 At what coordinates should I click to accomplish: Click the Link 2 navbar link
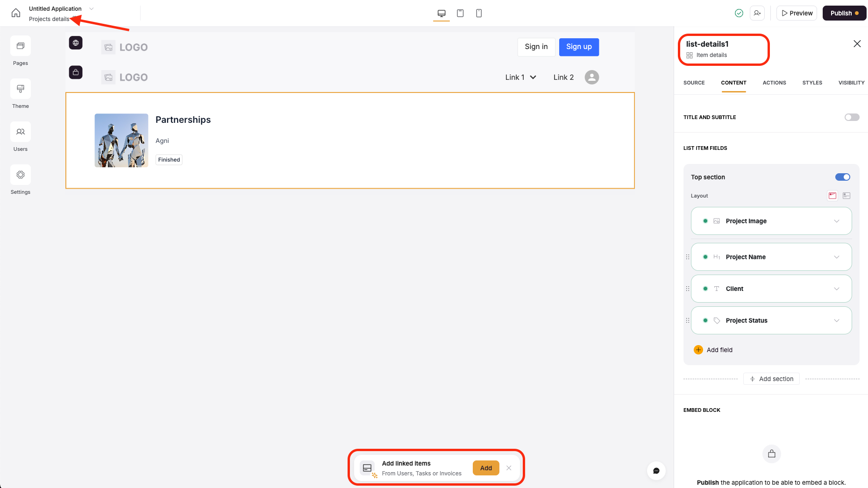click(x=563, y=78)
